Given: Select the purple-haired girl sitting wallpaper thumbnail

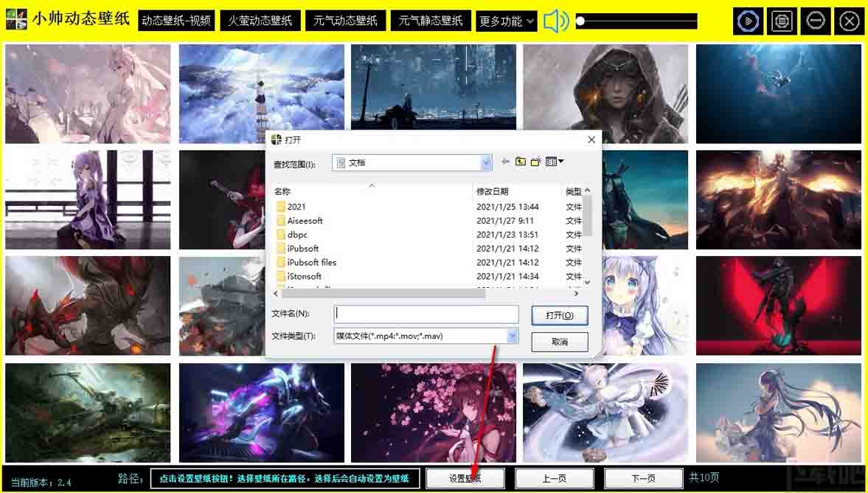Looking at the screenshot, I should [x=88, y=199].
